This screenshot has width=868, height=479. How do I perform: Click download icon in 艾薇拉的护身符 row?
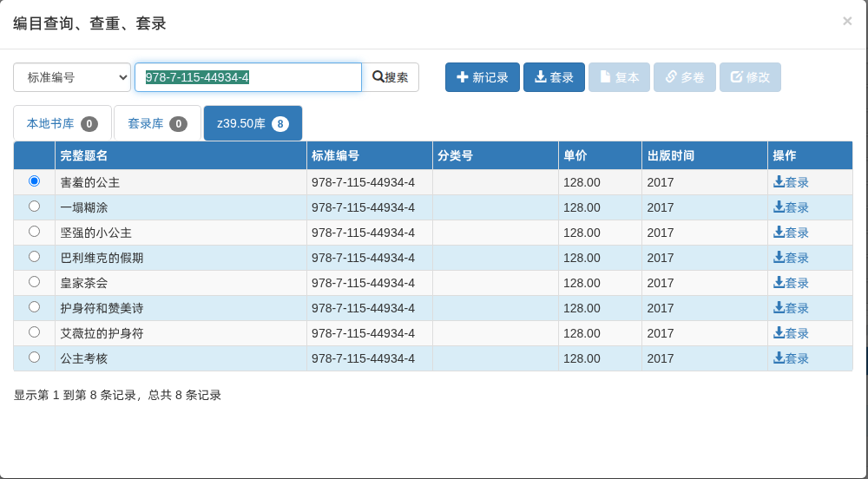coord(779,332)
